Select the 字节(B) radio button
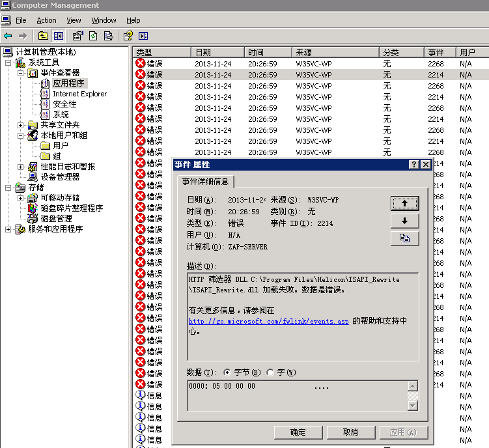The width and height of the screenshot is (489, 448). tap(227, 372)
